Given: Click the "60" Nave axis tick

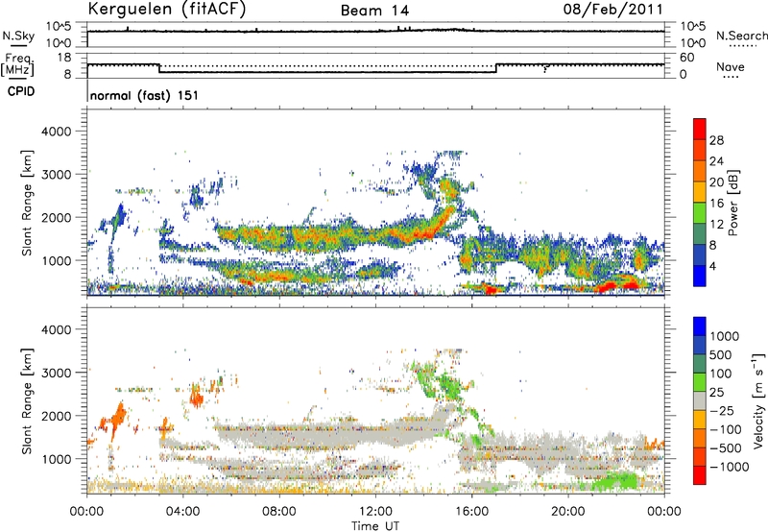Looking at the screenshot, I should [x=687, y=58].
